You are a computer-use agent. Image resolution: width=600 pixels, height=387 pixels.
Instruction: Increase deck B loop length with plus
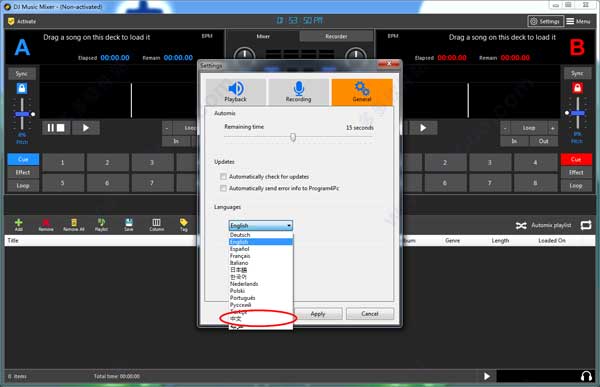pyautogui.click(x=553, y=128)
